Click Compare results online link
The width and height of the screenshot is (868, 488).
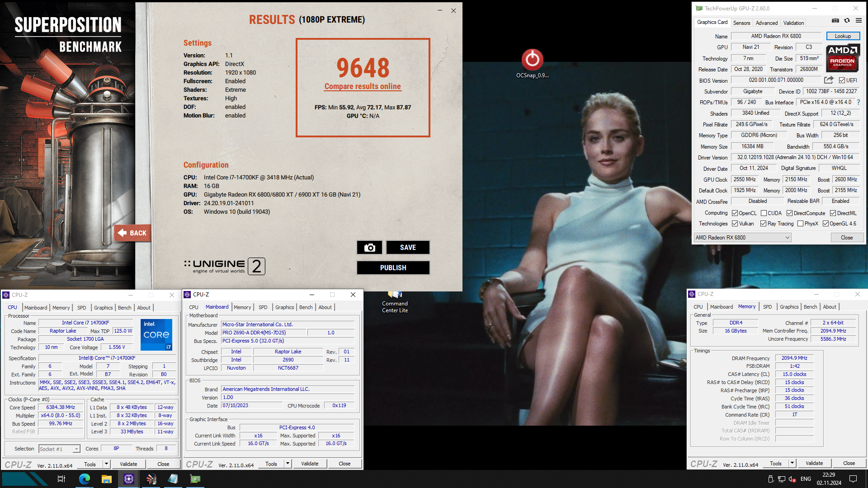click(363, 86)
